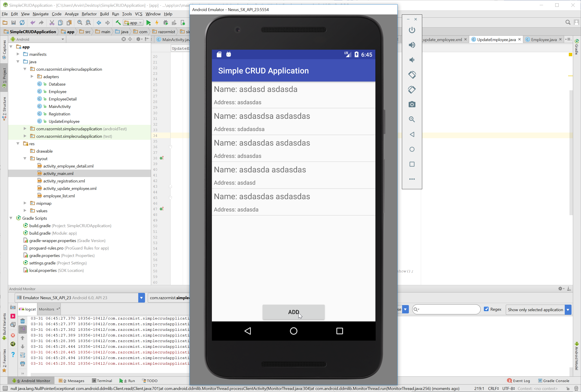Sync project files with the refresh icon
This screenshot has width=581, height=392.
point(22,23)
